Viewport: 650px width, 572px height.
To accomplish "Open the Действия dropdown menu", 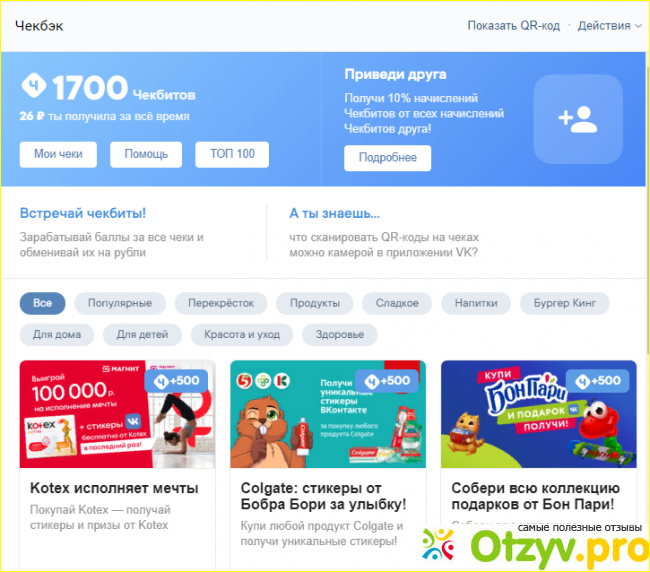I will tap(609, 26).
